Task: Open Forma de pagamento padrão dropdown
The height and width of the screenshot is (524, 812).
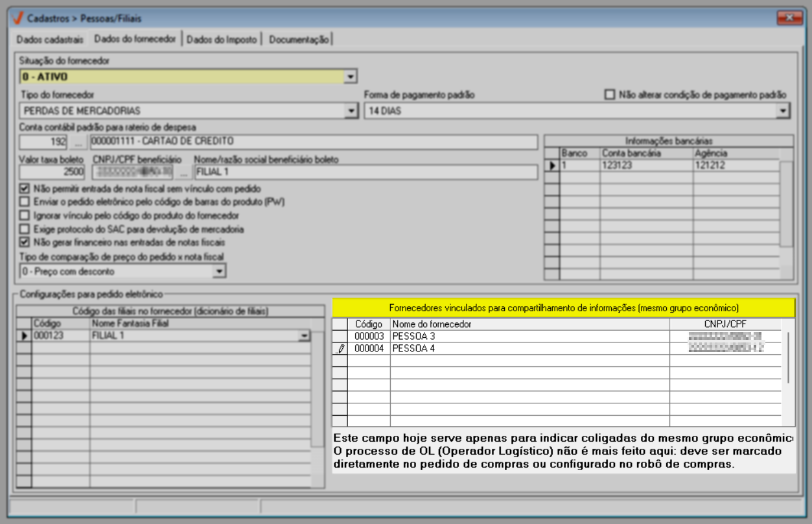Action: (x=783, y=111)
